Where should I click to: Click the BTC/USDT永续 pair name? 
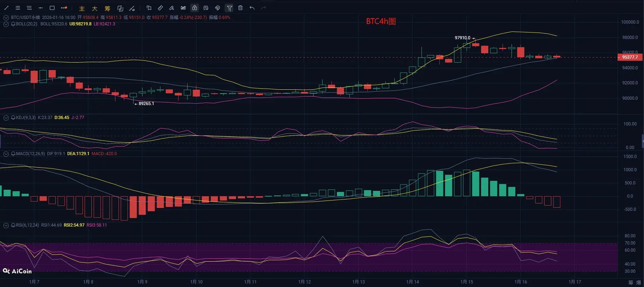click(25, 18)
